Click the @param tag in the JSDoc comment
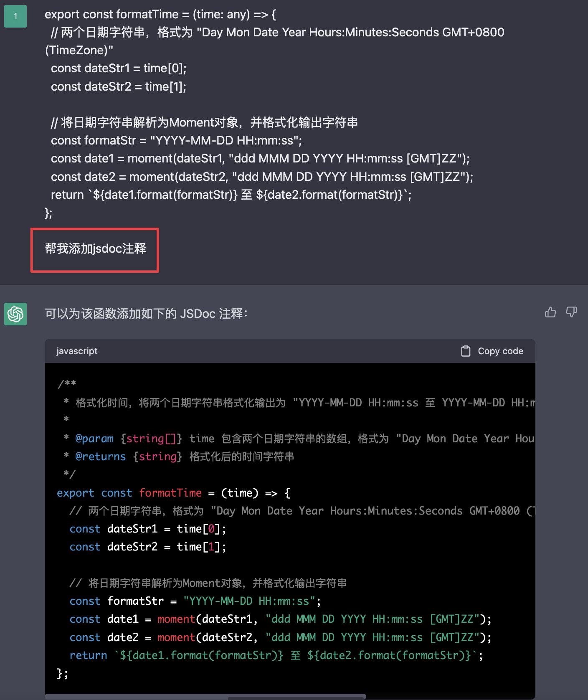588x700 pixels. 94,439
